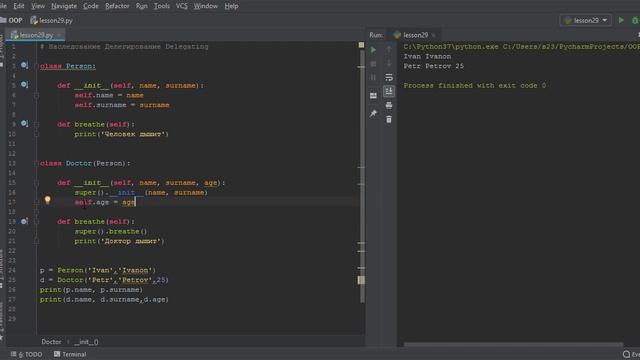640x360 pixels.
Task: Toggle scroll to end icon in Run panel
Action: [389, 91]
